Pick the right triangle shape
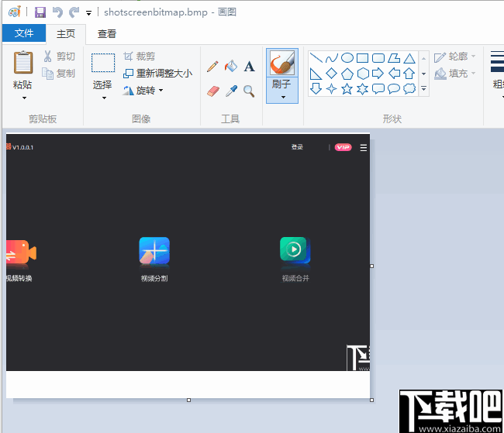The image size is (504, 433). coord(316,74)
